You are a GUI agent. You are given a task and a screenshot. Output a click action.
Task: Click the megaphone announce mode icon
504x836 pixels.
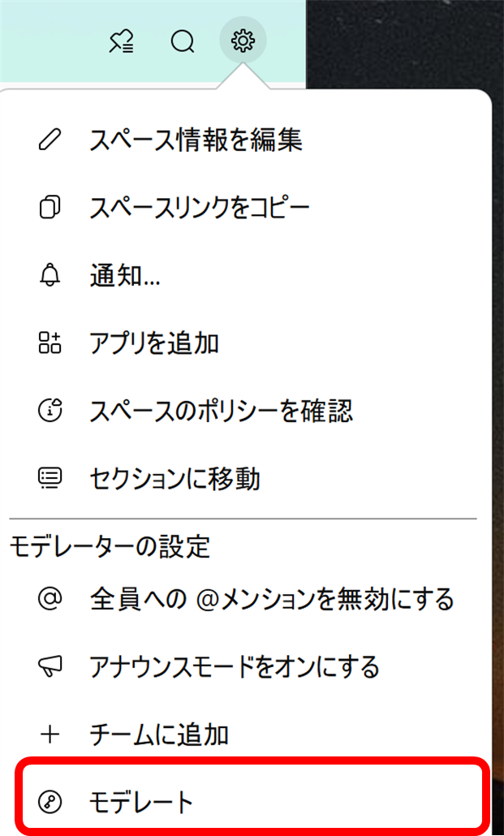pos(50,666)
